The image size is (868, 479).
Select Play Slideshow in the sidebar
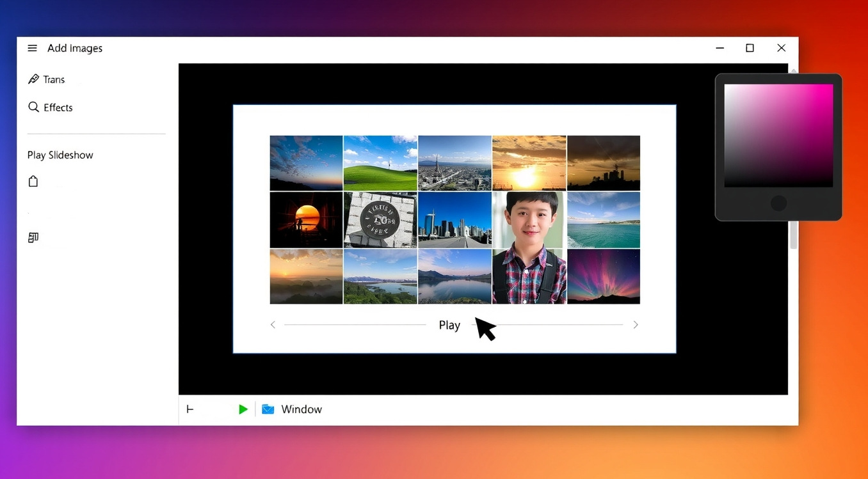60,155
